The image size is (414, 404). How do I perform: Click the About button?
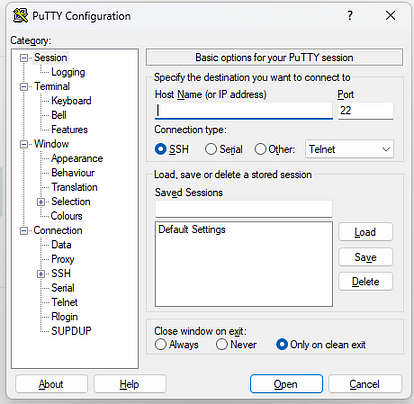click(x=51, y=384)
